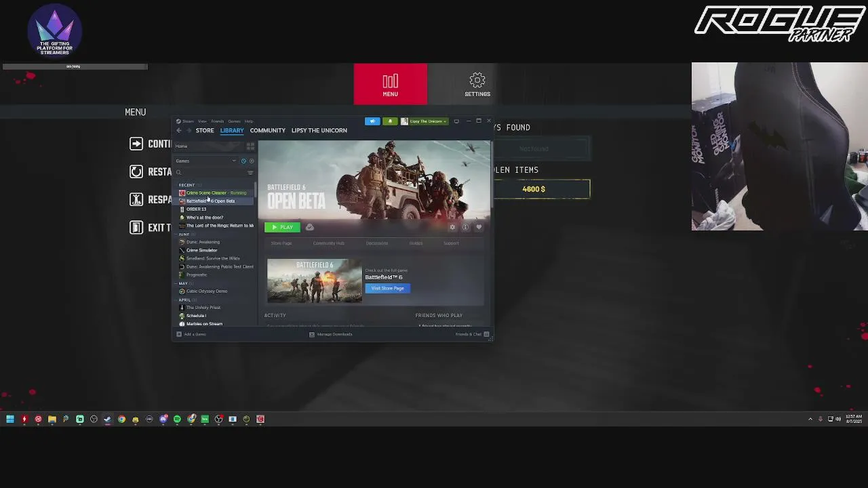The height and width of the screenshot is (488, 868).
Task: Open the Support link
Action: point(451,243)
